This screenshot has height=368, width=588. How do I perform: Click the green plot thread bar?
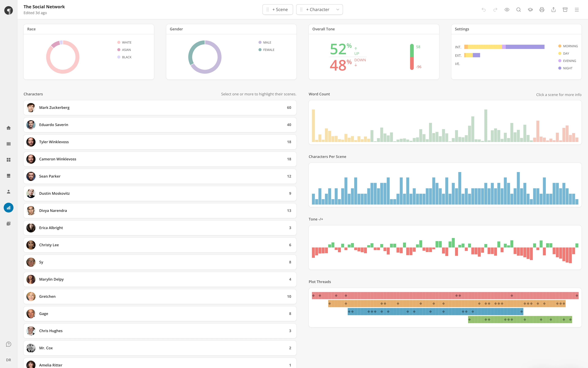[x=520, y=320]
